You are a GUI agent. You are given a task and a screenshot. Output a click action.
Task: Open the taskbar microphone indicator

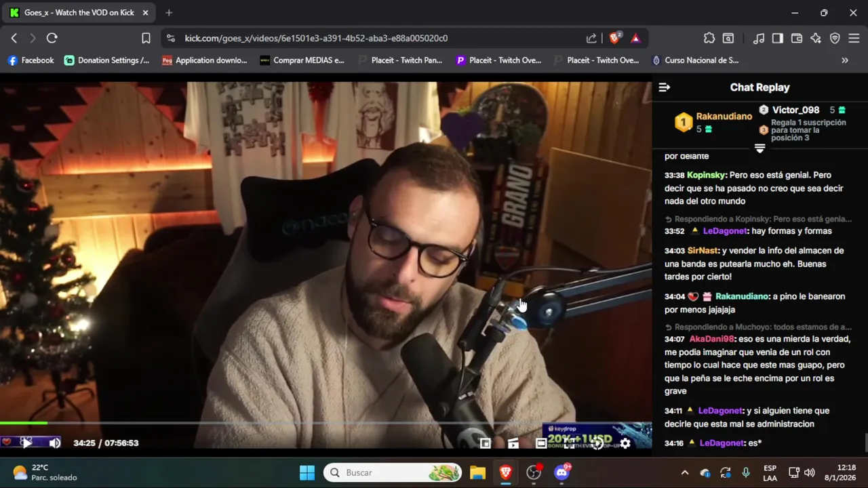tap(746, 472)
